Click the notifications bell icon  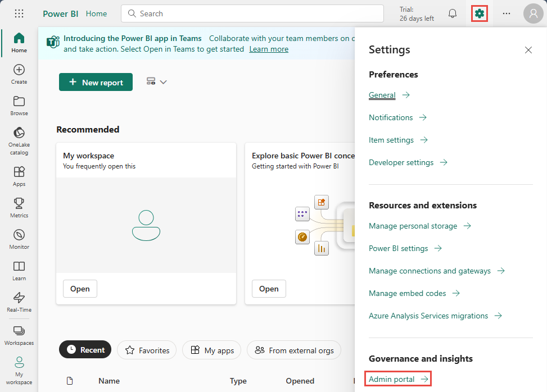(x=453, y=13)
